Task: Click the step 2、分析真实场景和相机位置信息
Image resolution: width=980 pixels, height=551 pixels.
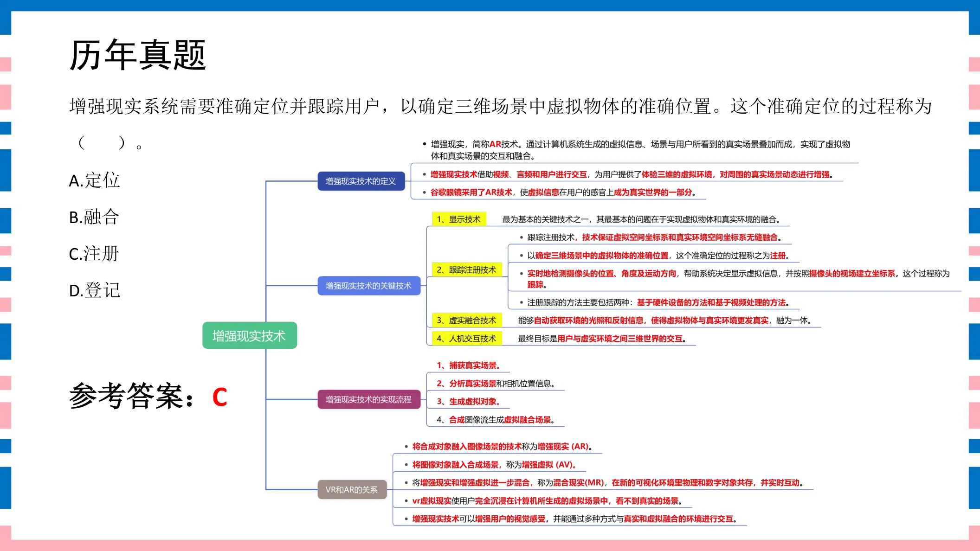Action: 496,384
